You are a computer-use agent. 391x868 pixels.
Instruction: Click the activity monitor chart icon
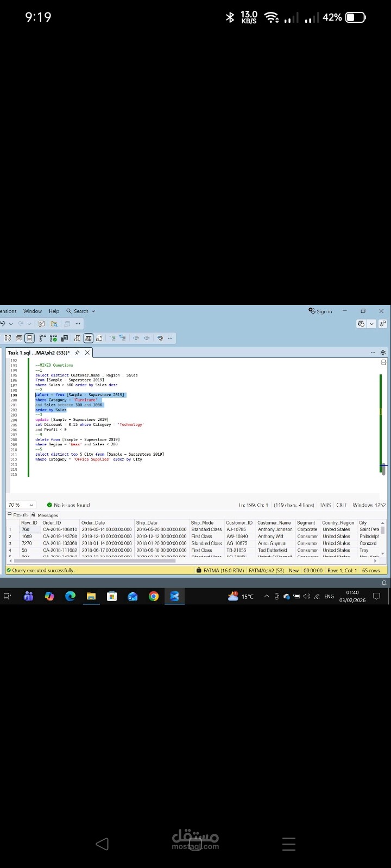(x=41, y=324)
